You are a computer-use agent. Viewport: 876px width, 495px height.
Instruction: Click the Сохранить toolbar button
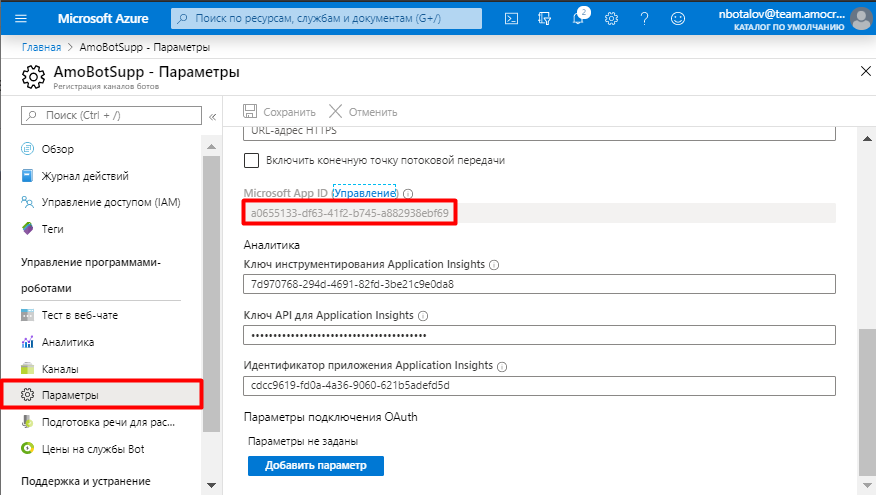[x=279, y=112]
